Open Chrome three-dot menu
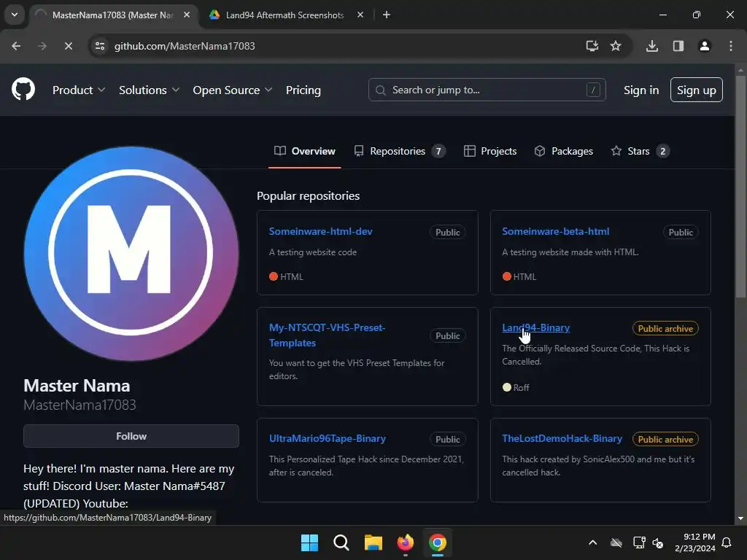The width and height of the screenshot is (747, 560). pyautogui.click(x=731, y=46)
